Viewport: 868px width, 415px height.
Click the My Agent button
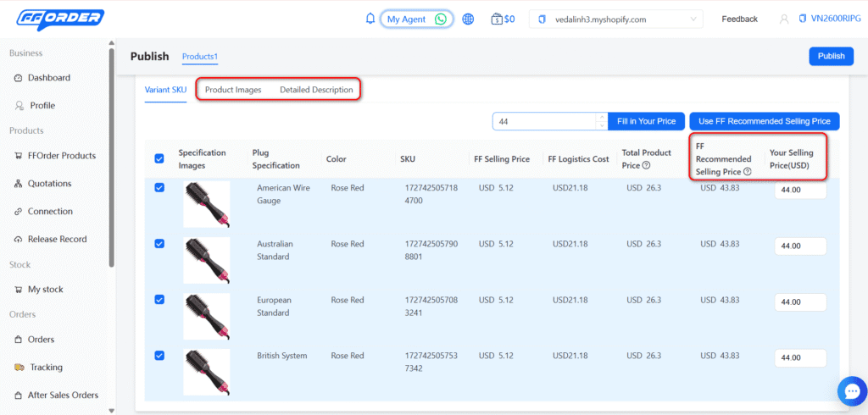coord(416,19)
